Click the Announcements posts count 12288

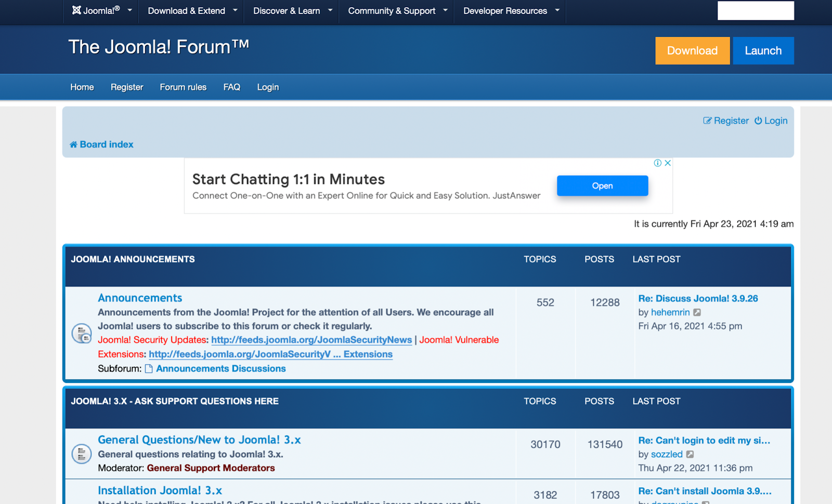coord(605,302)
